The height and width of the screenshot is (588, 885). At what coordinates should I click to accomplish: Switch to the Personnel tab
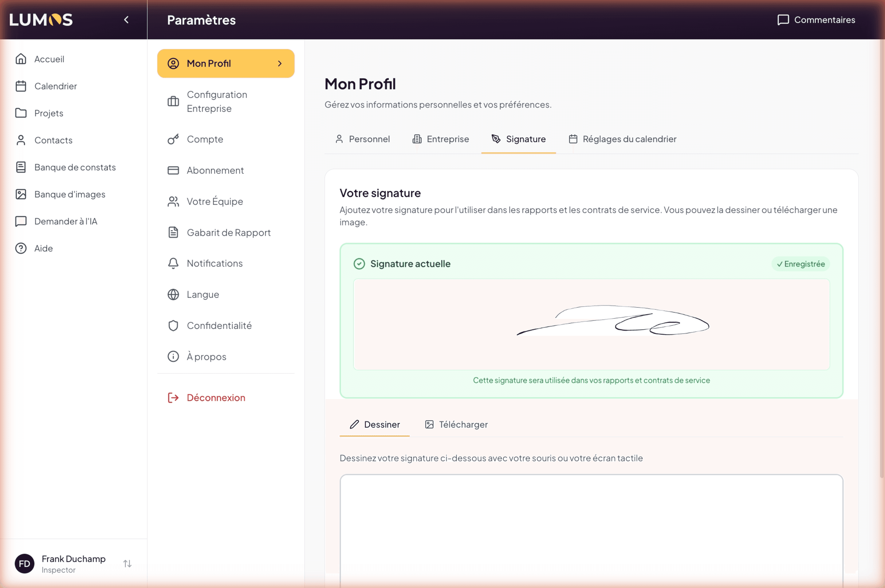(362, 139)
